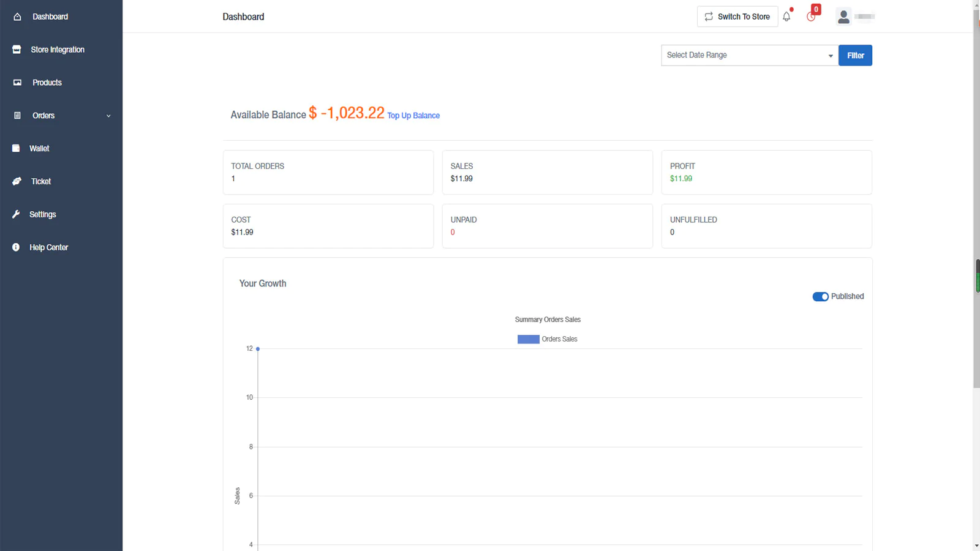Open Dashboard from the sidebar menu
The height and width of the screenshot is (551, 980).
50,17
